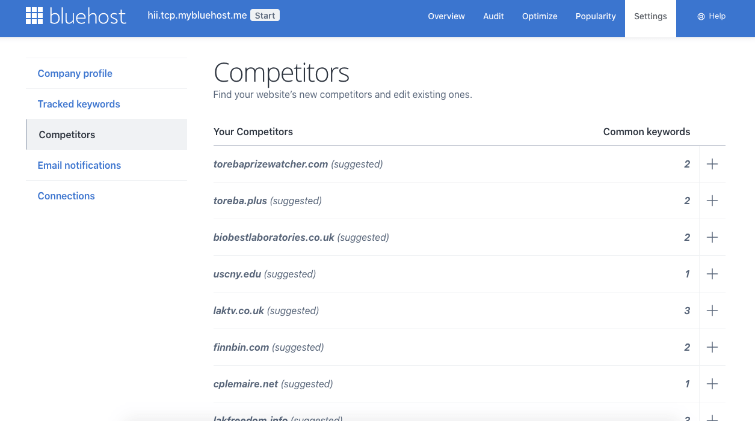Add torebaprizewatcher.com with its plus icon
The width and height of the screenshot is (755, 421).
pyautogui.click(x=712, y=164)
